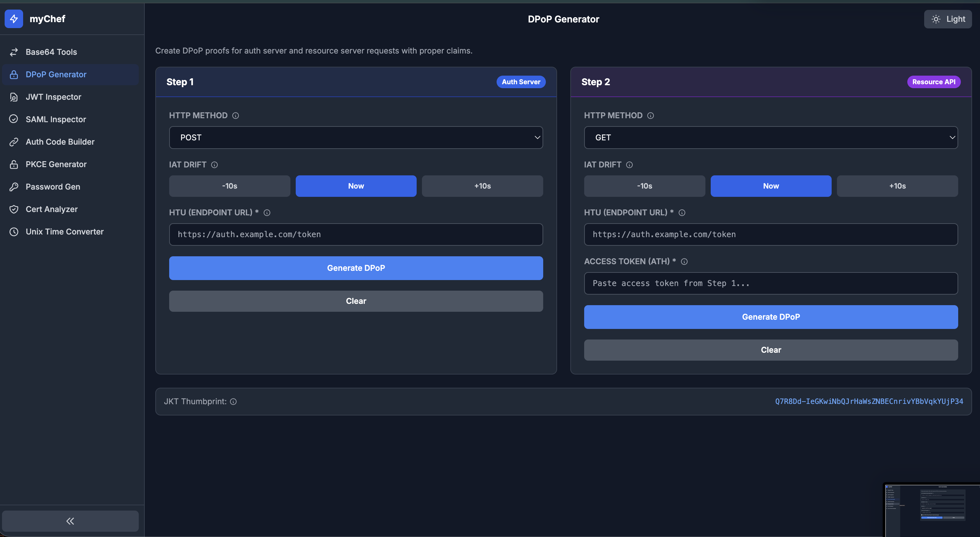
Task: Open JWT Inspector from sidebar
Action: pos(53,97)
